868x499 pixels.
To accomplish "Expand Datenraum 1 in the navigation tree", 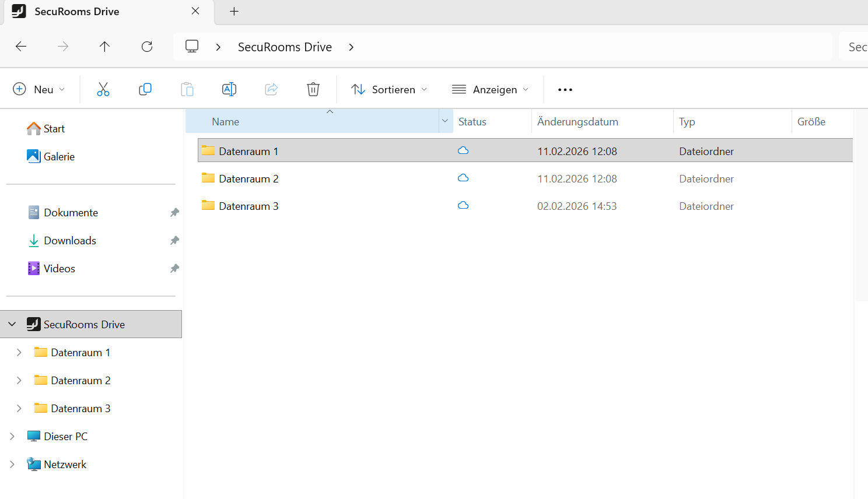I will coord(19,353).
